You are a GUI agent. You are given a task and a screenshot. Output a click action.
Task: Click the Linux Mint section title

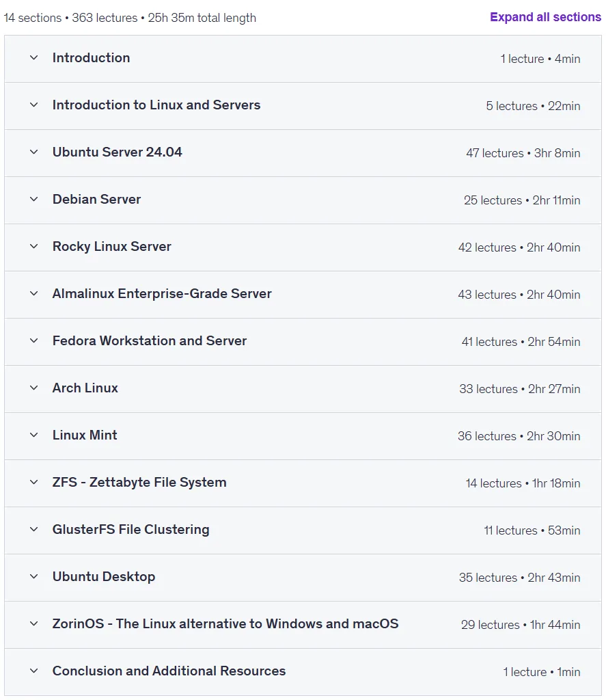85,435
